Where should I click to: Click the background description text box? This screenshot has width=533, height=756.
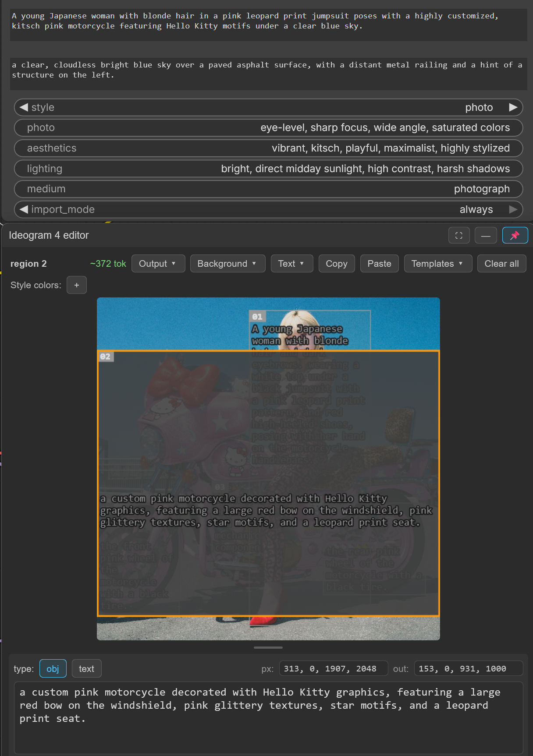click(x=268, y=74)
